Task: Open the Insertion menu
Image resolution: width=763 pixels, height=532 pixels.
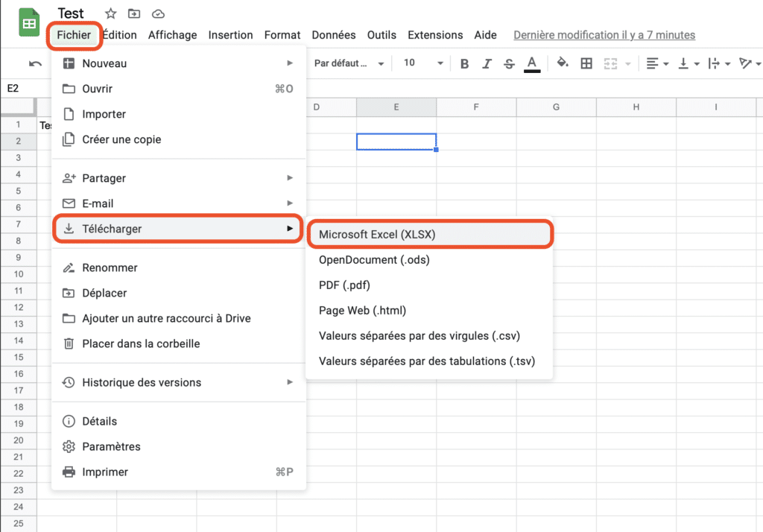Action: tap(231, 35)
